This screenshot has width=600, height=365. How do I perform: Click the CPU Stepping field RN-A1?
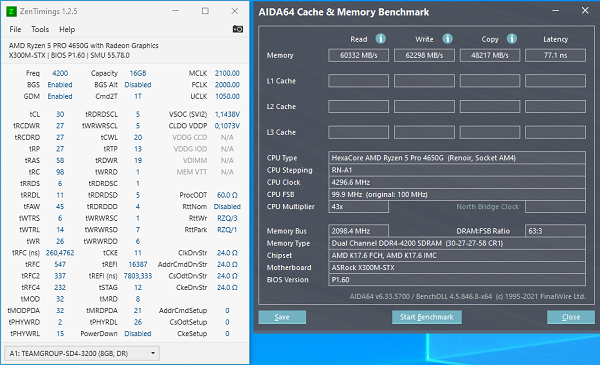(x=457, y=170)
